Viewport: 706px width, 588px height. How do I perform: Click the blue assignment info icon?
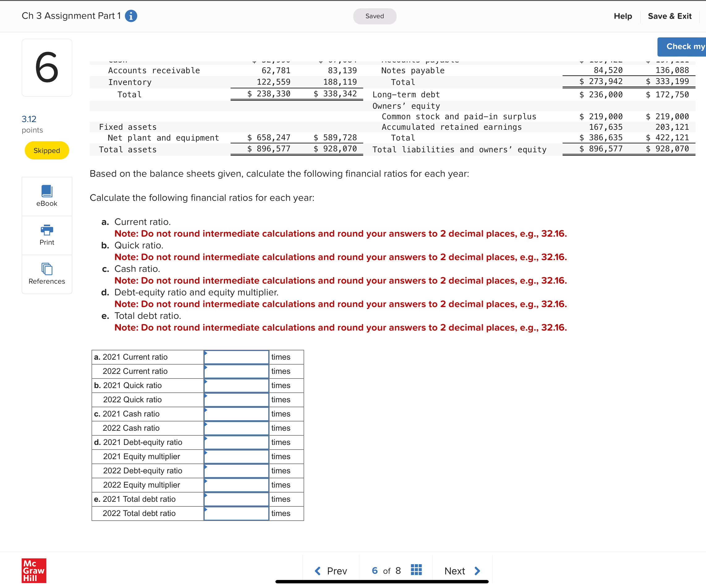(131, 16)
